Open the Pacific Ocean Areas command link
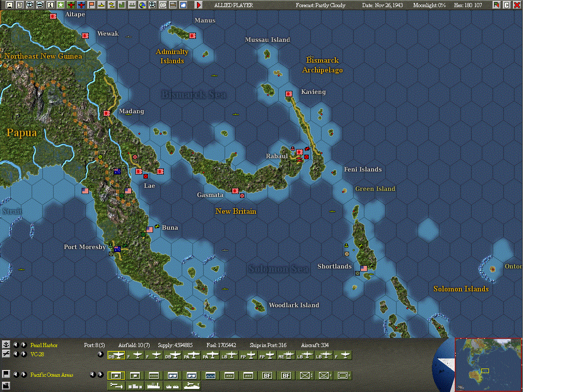588x392 pixels. point(52,375)
